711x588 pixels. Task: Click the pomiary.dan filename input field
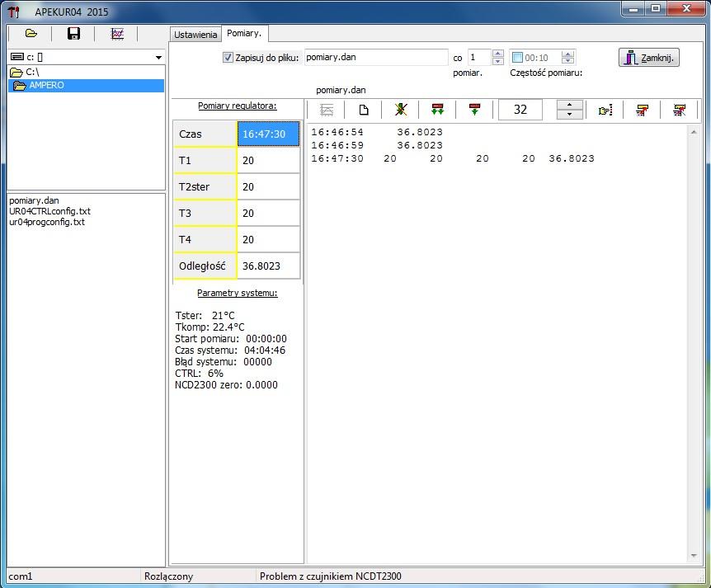pyautogui.click(x=376, y=57)
